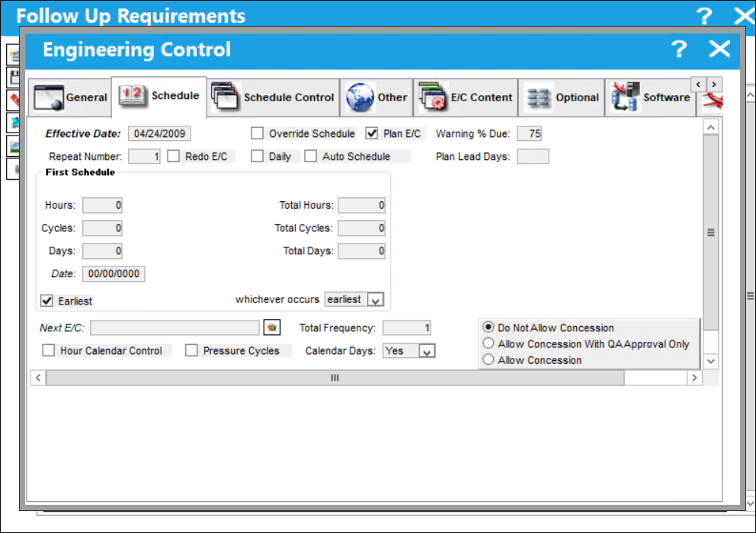The height and width of the screenshot is (533, 756).
Task: Click the Repeat Number field
Action: coord(144,157)
